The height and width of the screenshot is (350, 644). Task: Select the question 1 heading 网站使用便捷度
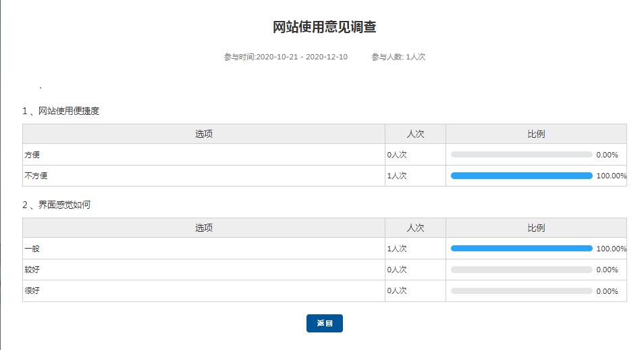tap(61, 111)
